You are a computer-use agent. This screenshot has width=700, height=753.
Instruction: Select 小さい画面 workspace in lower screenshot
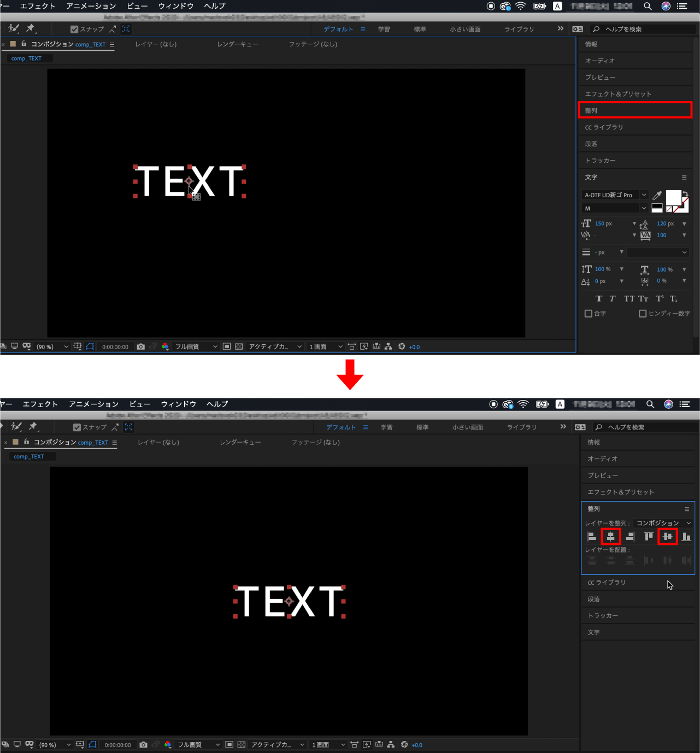[x=468, y=427]
